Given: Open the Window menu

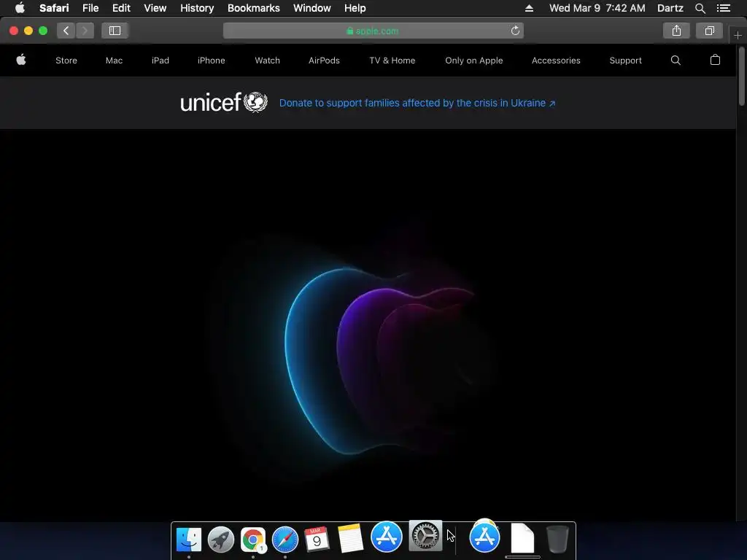Looking at the screenshot, I should [312, 8].
